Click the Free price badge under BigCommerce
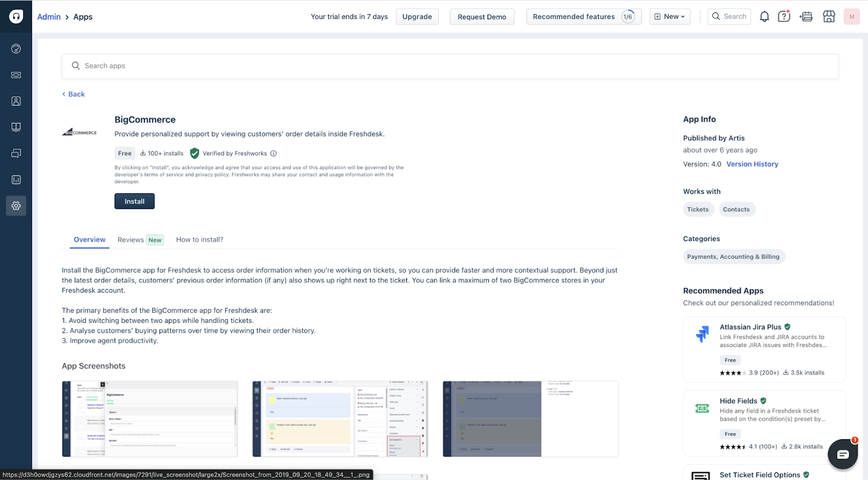The height and width of the screenshot is (480, 868). (x=125, y=153)
